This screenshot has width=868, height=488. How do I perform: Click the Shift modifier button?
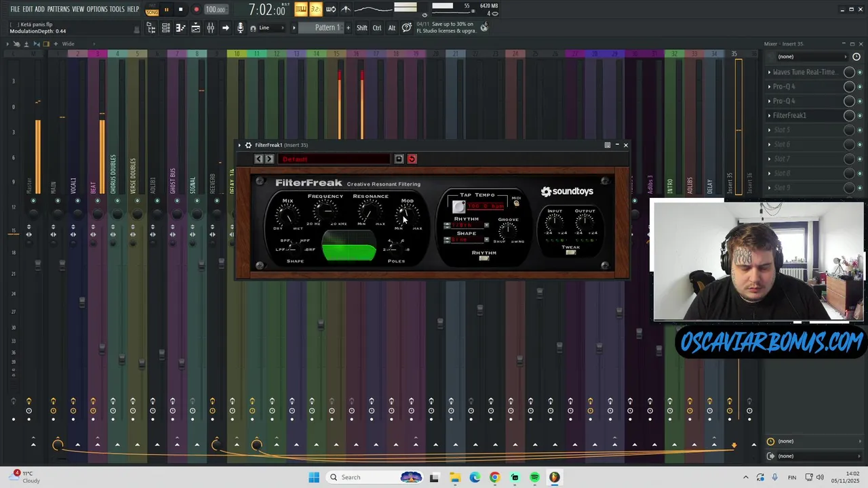click(x=362, y=28)
